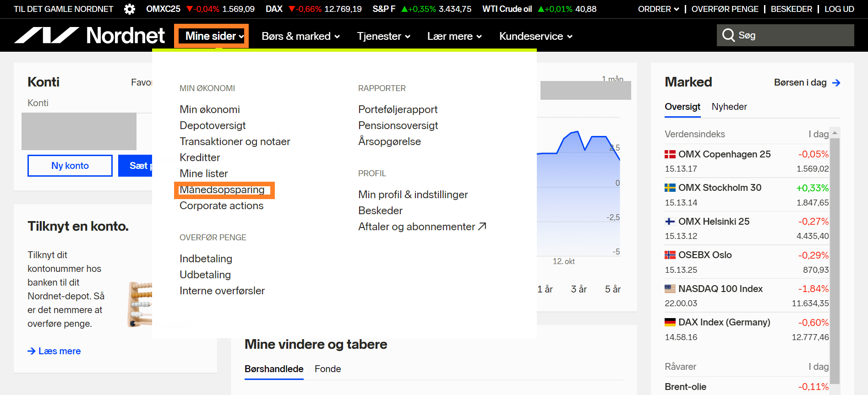Click the Børsen i dag arrow icon

[x=836, y=83]
